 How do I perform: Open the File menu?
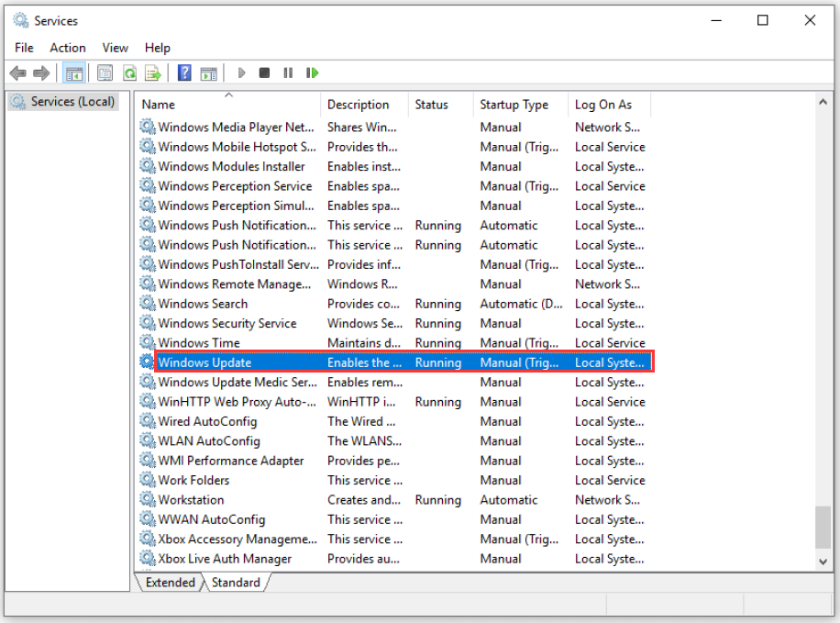(24, 48)
